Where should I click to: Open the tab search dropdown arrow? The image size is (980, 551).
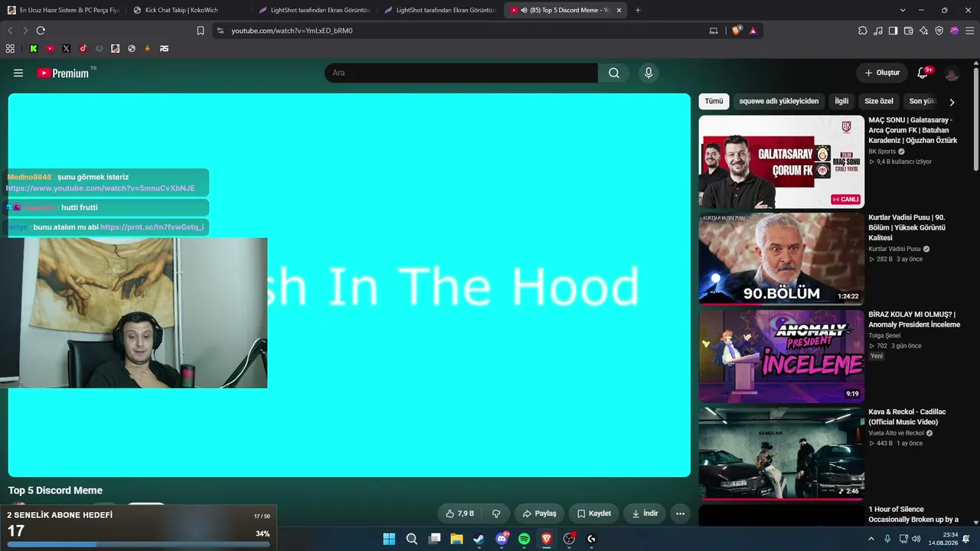[x=903, y=10]
